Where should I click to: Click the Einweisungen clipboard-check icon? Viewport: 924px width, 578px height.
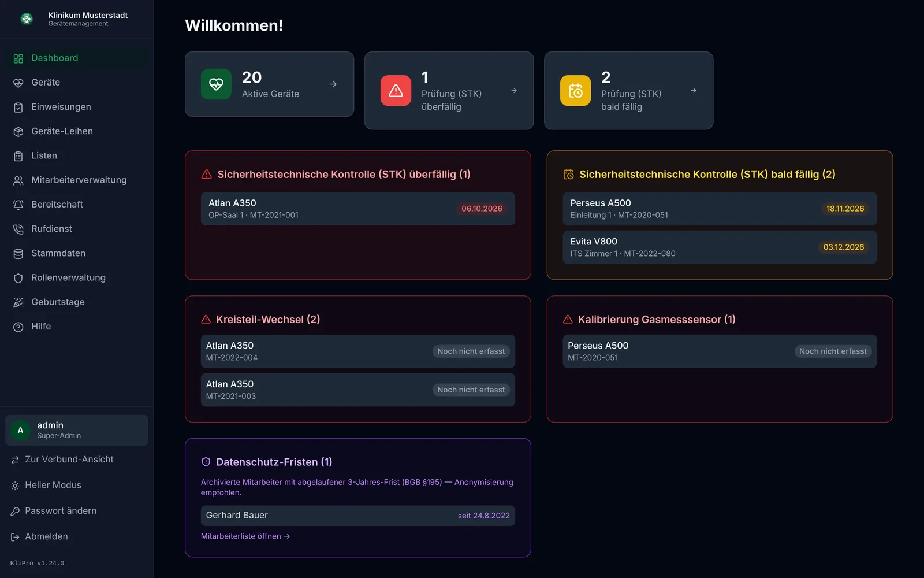[x=18, y=107]
